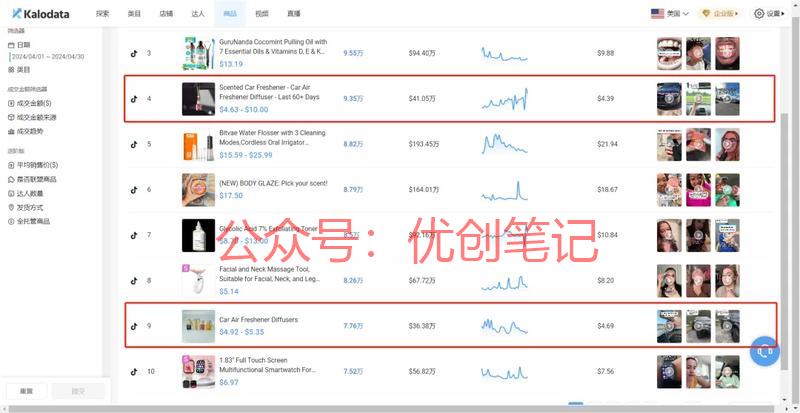The image size is (800, 413).
Task: Expand the 成交趋势 filter
Action: click(x=26, y=131)
